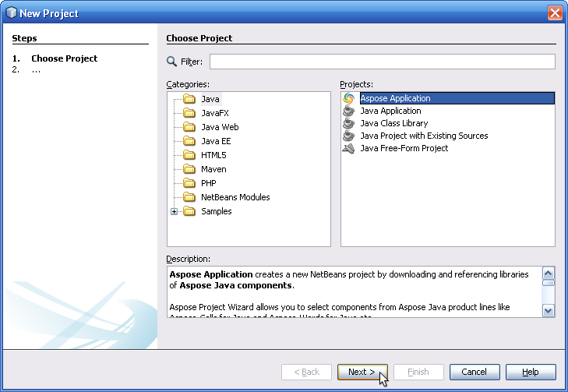Click description scrollbar up arrow

pyautogui.click(x=548, y=274)
